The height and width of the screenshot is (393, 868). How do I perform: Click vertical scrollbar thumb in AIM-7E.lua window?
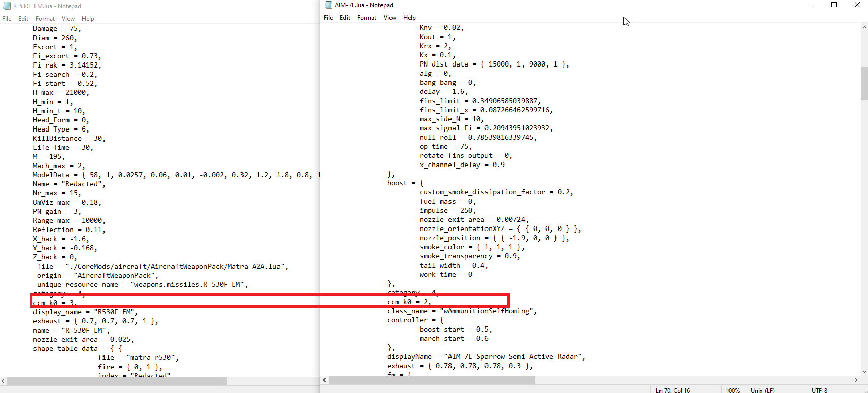pyautogui.click(x=864, y=83)
